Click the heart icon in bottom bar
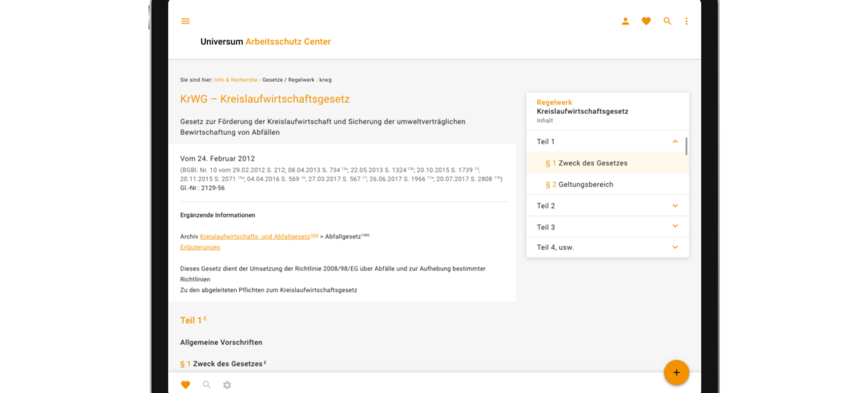The image size is (868, 393). [186, 385]
